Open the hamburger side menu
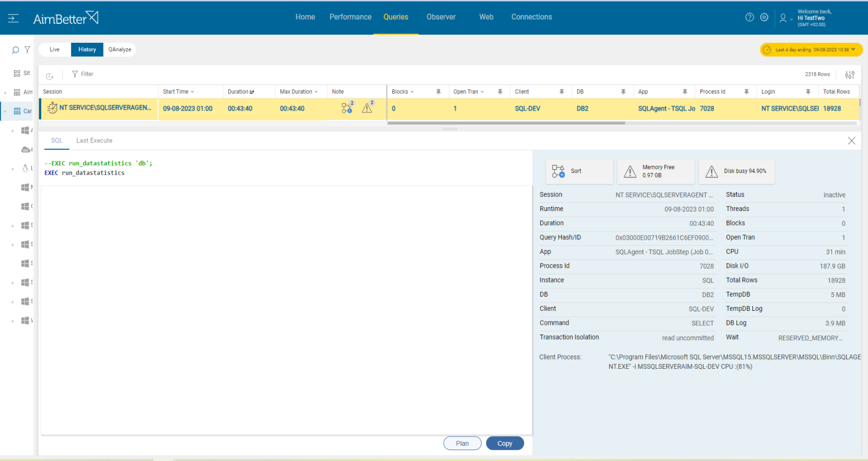868x461 pixels. (14, 18)
